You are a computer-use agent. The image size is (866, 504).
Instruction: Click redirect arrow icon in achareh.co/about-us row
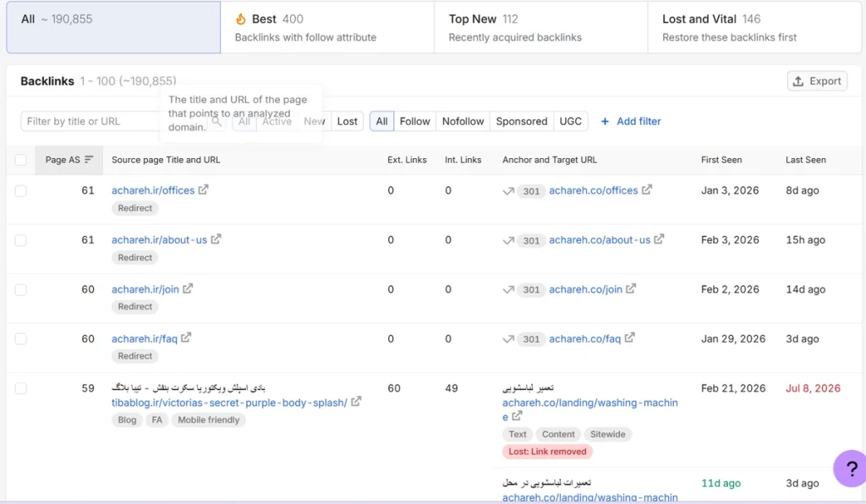[508, 240]
